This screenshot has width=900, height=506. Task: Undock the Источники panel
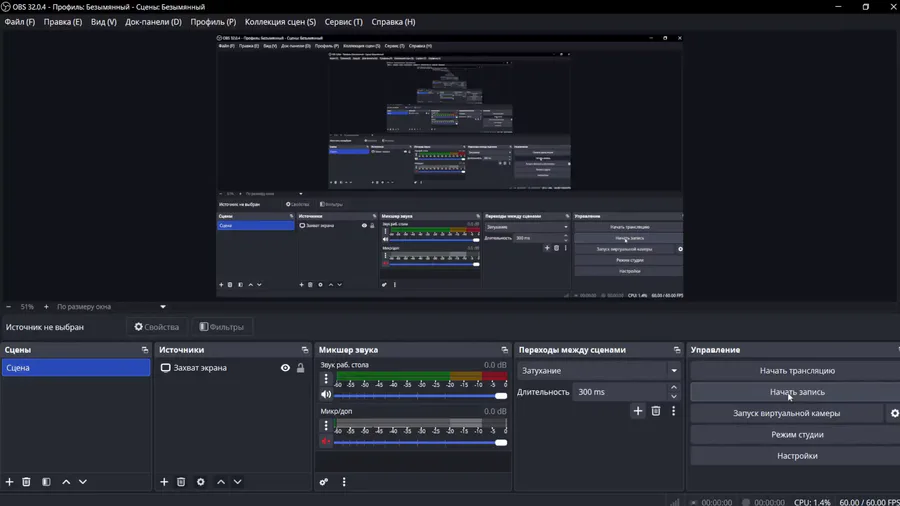[305, 350]
